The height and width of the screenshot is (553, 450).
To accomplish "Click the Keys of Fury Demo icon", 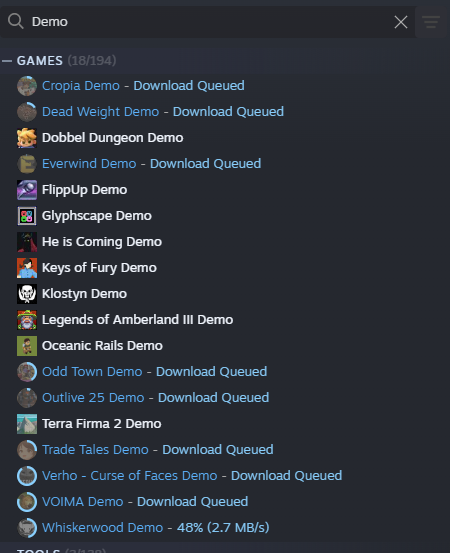I will click(x=27, y=268).
